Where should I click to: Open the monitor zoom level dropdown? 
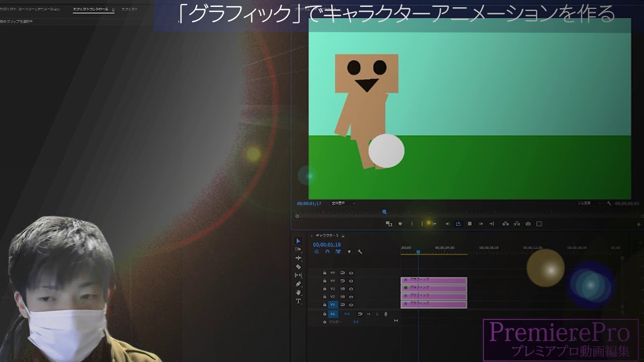343,203
